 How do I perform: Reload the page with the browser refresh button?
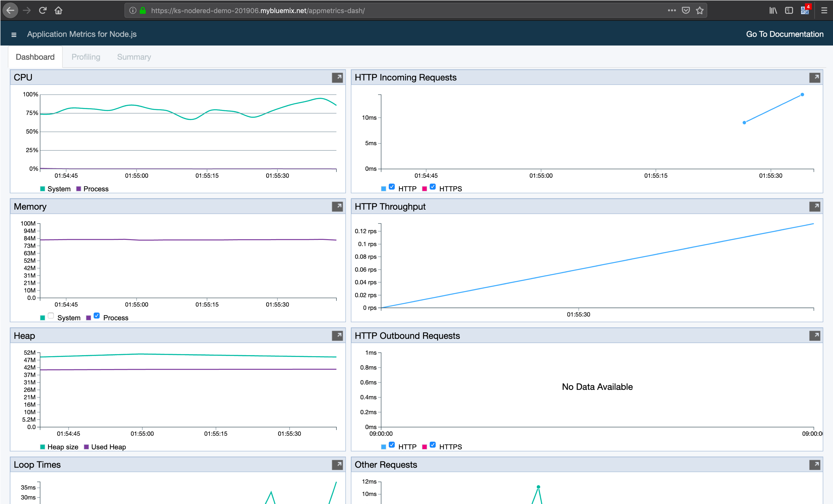tap(43, 10)
